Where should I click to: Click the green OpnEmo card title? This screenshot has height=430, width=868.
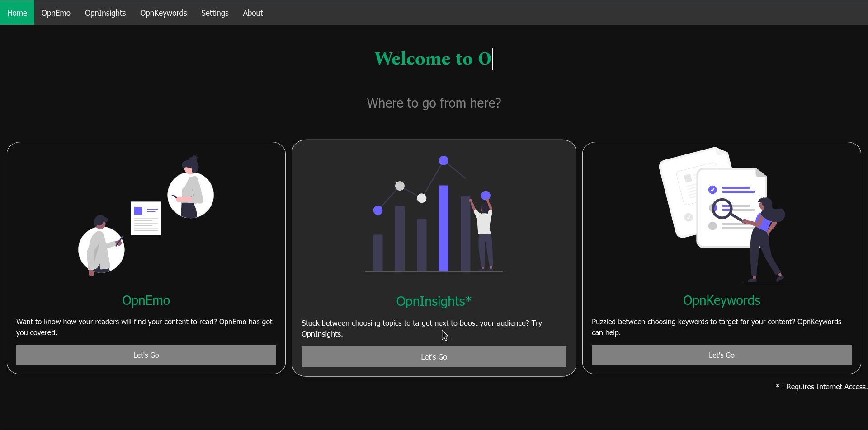[x=146, y=300]
